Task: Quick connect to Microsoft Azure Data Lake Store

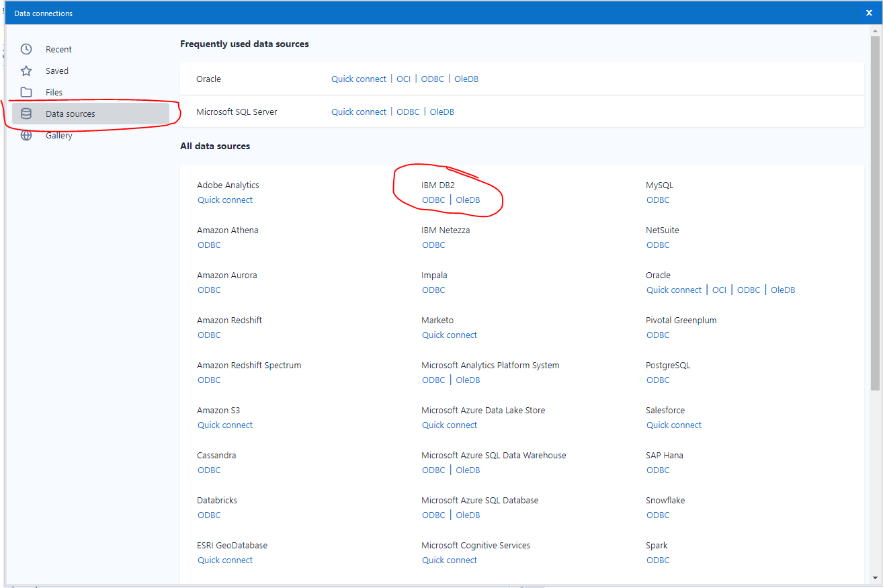Action: (x=450, y=425)
